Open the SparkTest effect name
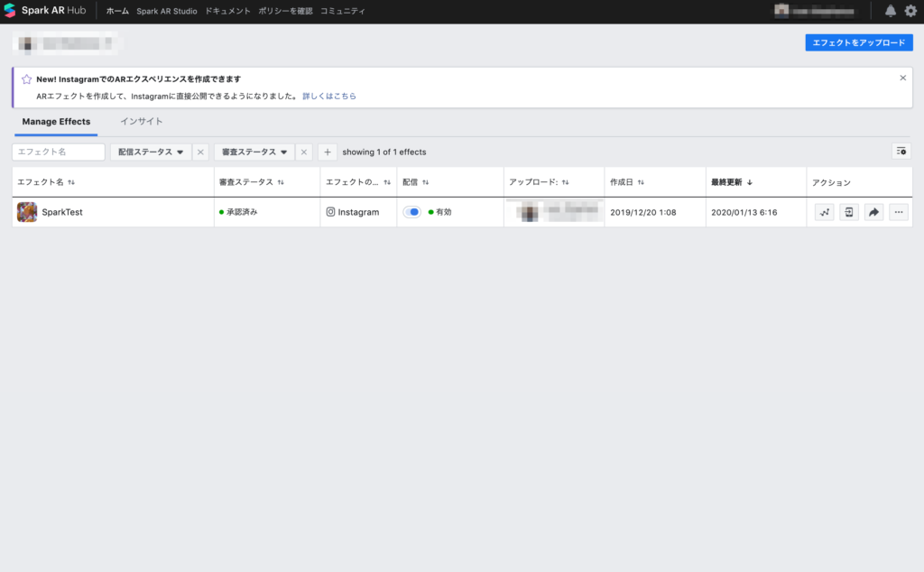The width and height of the screenshot is (924, 572). click(62, 212)
